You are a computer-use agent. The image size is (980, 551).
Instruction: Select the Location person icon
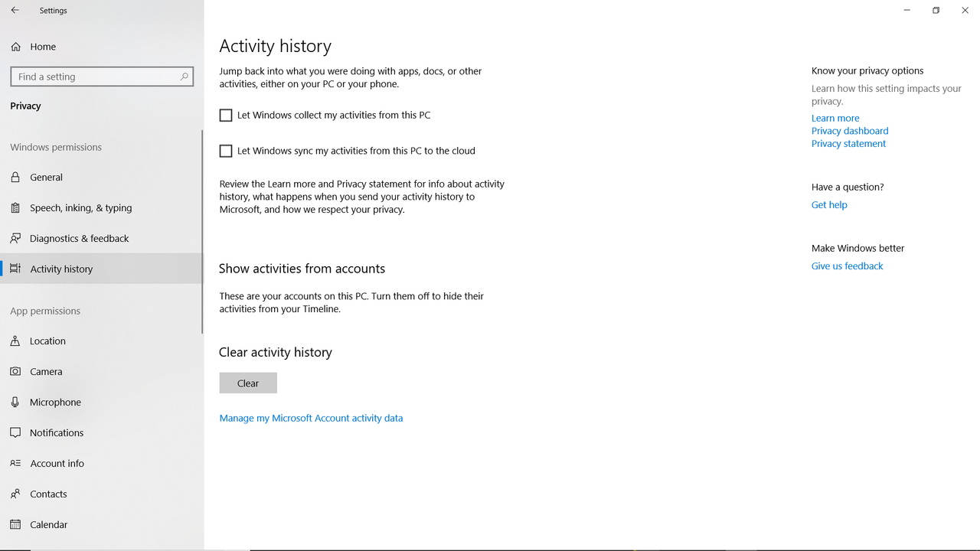[15, 341]
